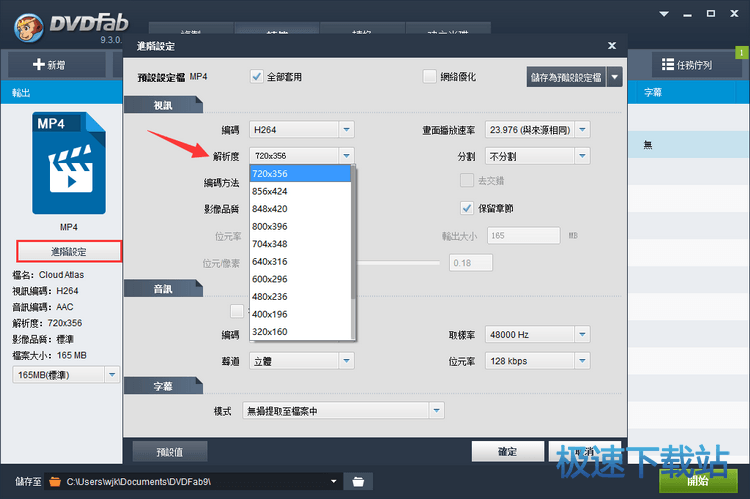Open the main window dropdown menu arrow
Screen dimensions: 750x499
664,14
